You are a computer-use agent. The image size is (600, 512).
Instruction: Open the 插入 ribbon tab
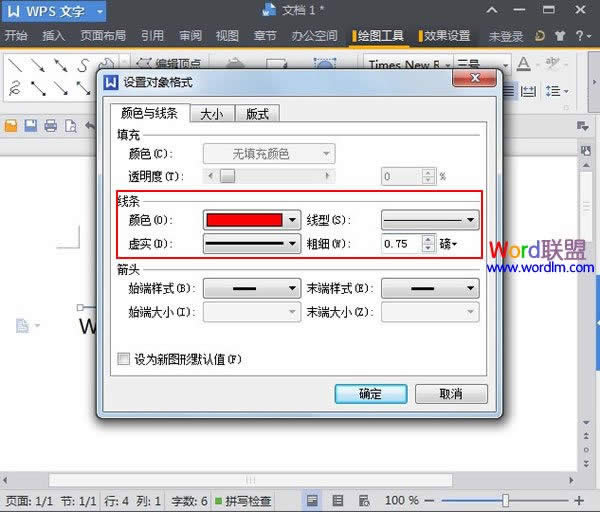tap(54, 36)
